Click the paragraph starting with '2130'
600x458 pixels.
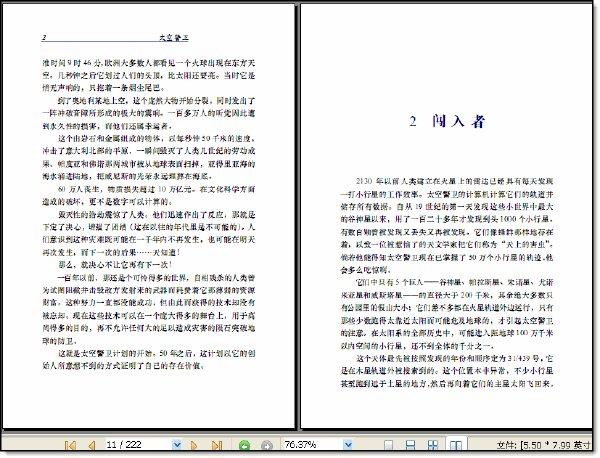point(447,225)
